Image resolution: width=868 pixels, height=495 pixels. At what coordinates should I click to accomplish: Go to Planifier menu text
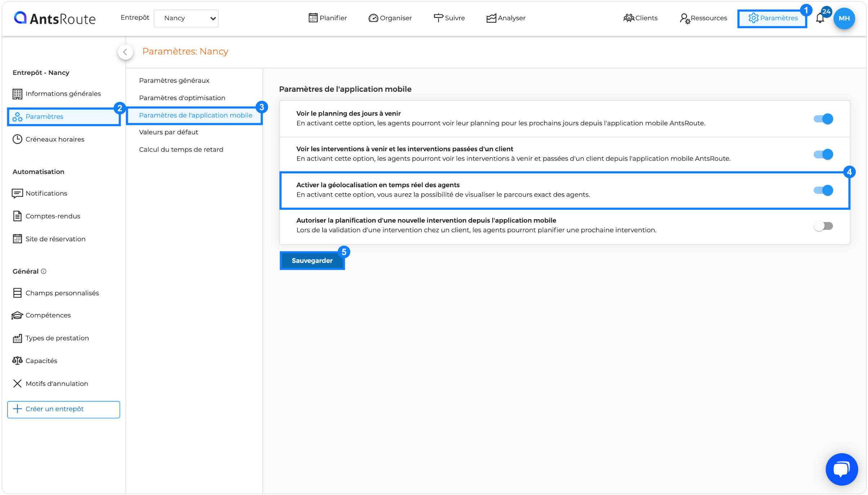click(x=333, y=18)
